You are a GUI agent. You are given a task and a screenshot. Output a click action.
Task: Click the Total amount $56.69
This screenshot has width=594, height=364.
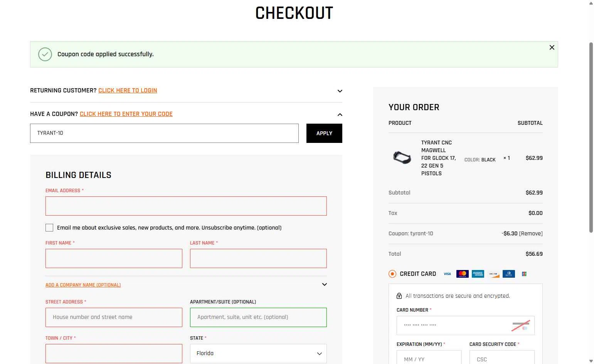pos(534,254)
